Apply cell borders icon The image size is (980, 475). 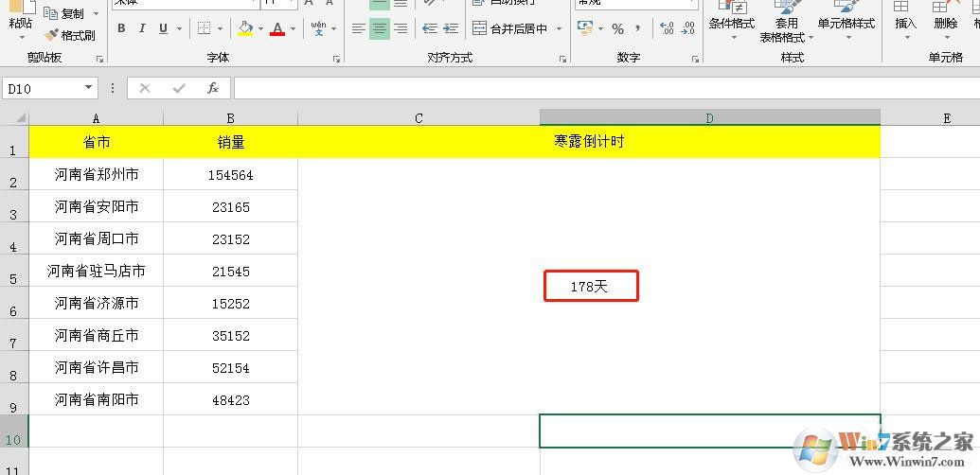[204, 28]
